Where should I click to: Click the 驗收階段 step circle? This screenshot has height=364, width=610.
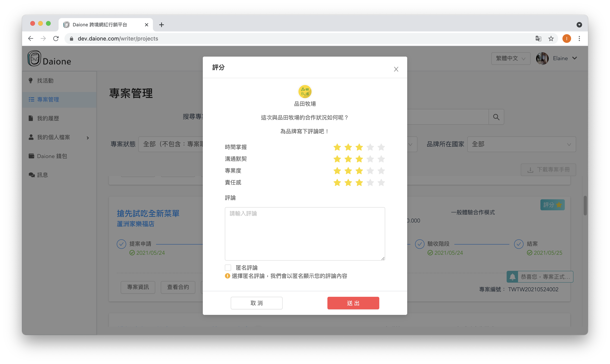coord(420,244)
